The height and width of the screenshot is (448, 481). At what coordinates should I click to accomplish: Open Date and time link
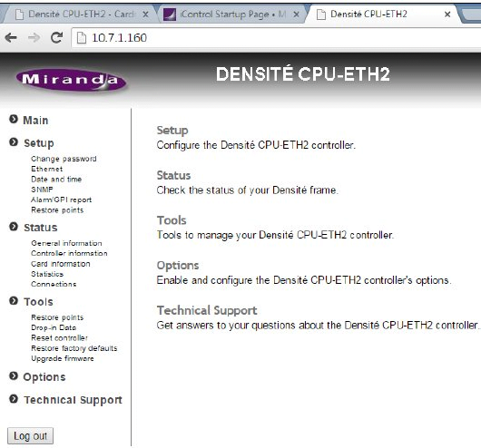[56, 179]
